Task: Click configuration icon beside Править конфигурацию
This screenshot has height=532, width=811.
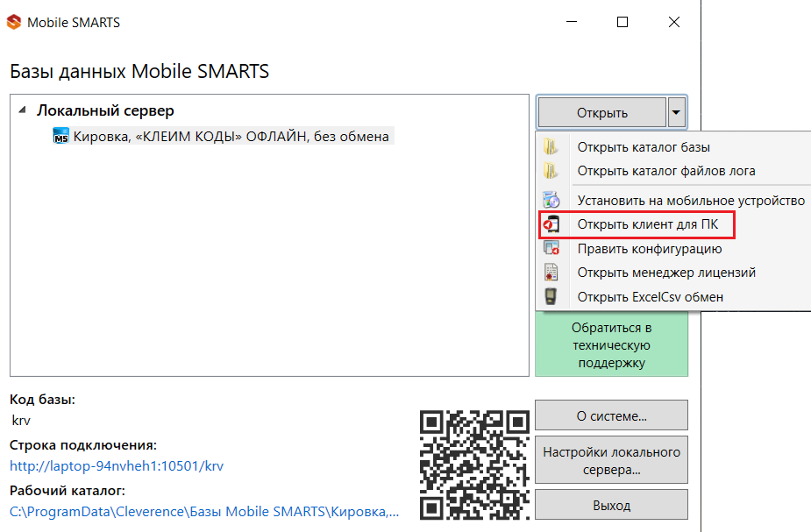Action: [551, 248]
